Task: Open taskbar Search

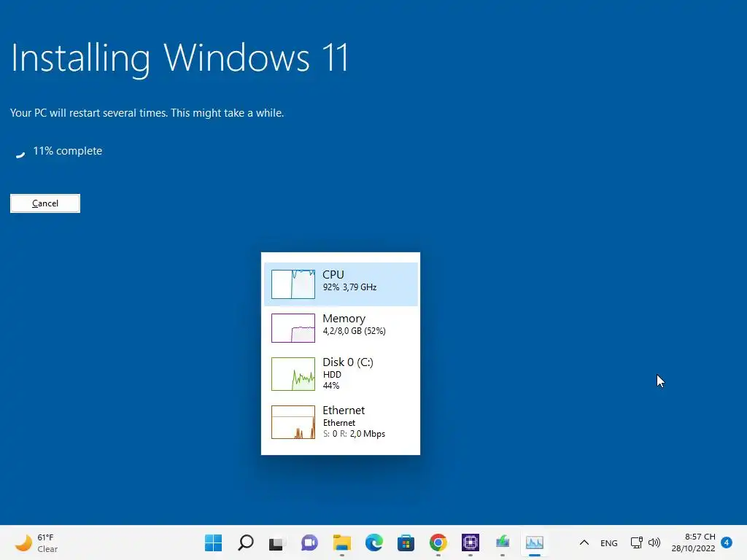Action: coord(246,542)
